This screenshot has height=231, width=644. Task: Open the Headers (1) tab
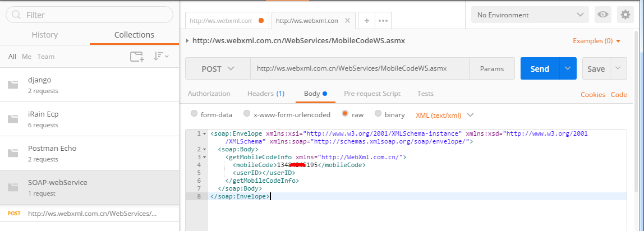click(x=266, y=94)
